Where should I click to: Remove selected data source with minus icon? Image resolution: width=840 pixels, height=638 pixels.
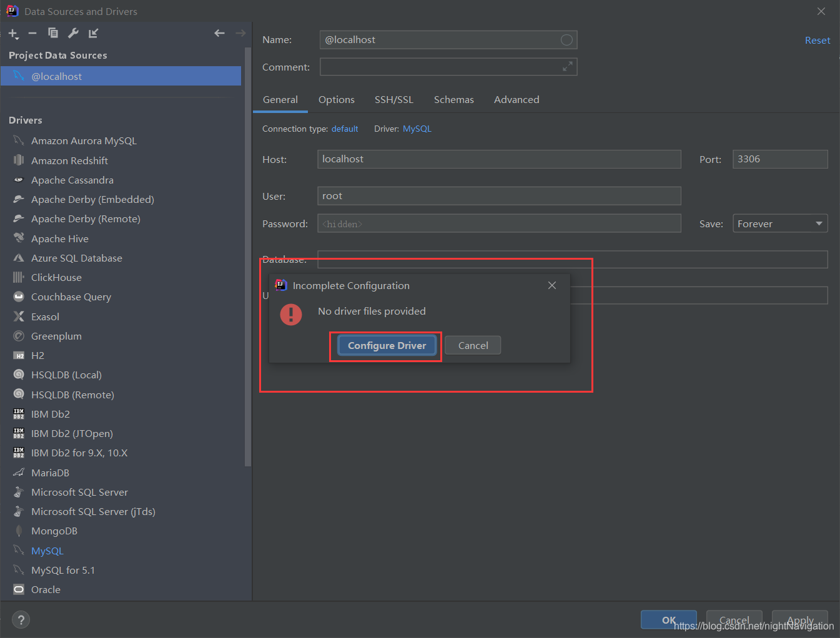(32, 33)
